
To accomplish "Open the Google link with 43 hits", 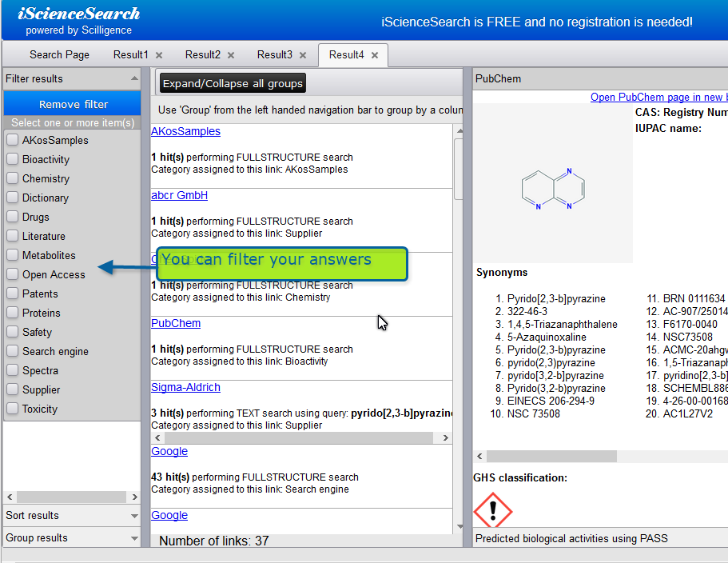I will 169,452.
